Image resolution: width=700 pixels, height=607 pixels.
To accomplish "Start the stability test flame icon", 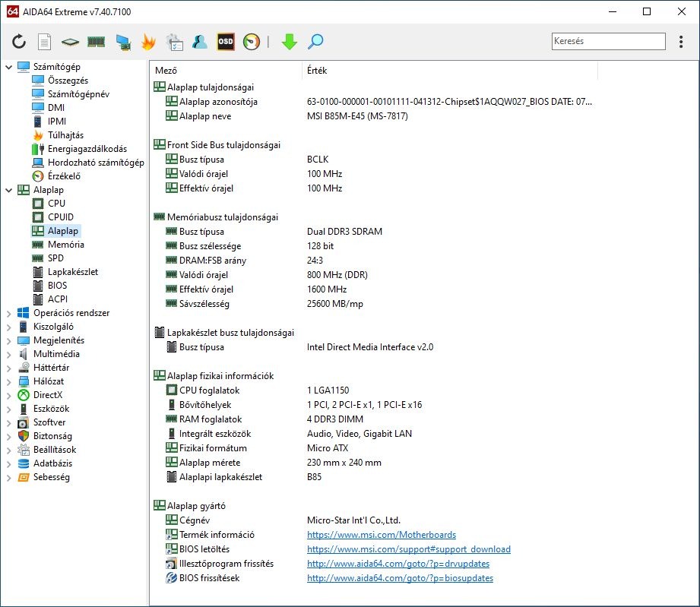I will (148, 42).
